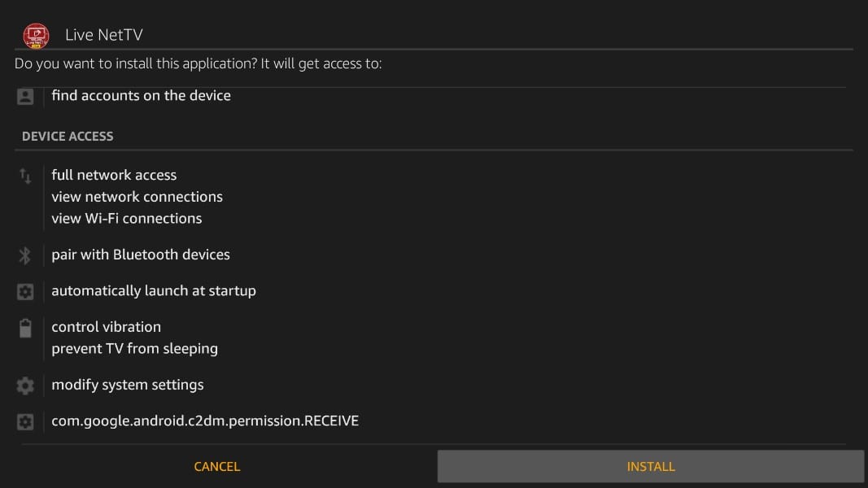Click the accounts person icon
868x488 pixels.
(25, 96)
